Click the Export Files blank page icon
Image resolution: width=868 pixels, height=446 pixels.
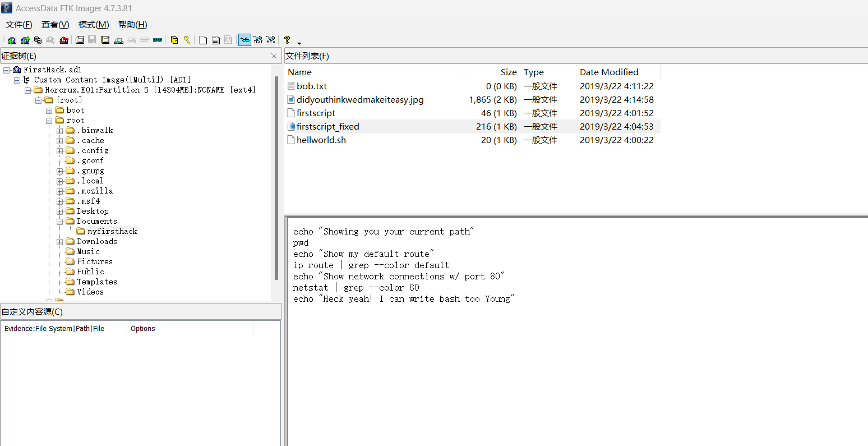coord(203,40)
